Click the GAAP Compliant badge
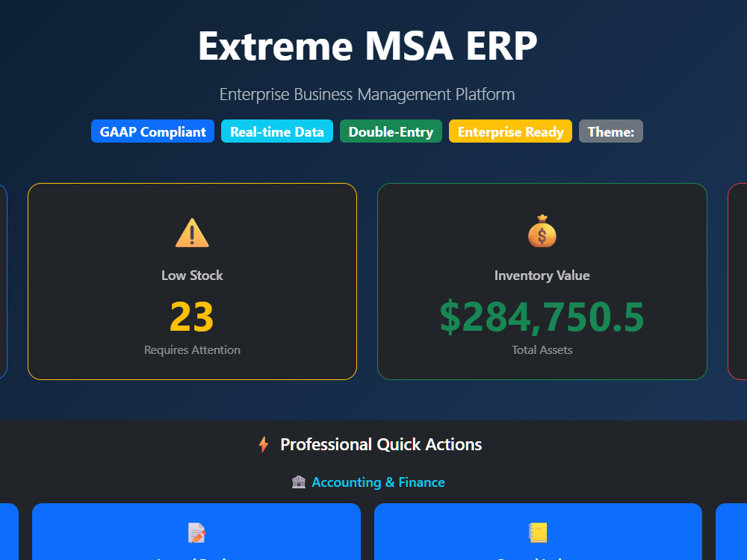This screenshot has height=560, width=747. [x=152, y=131]
